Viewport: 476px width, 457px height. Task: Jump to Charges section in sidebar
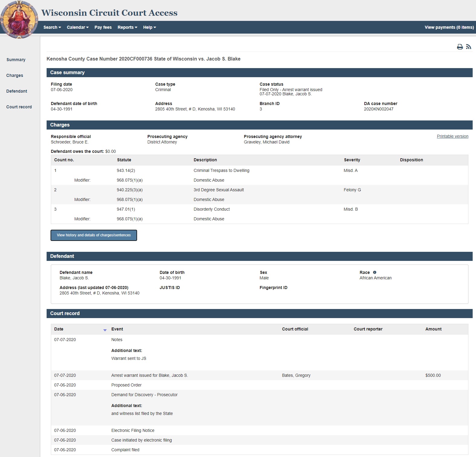pyautogui.click(x=15, y=75)
